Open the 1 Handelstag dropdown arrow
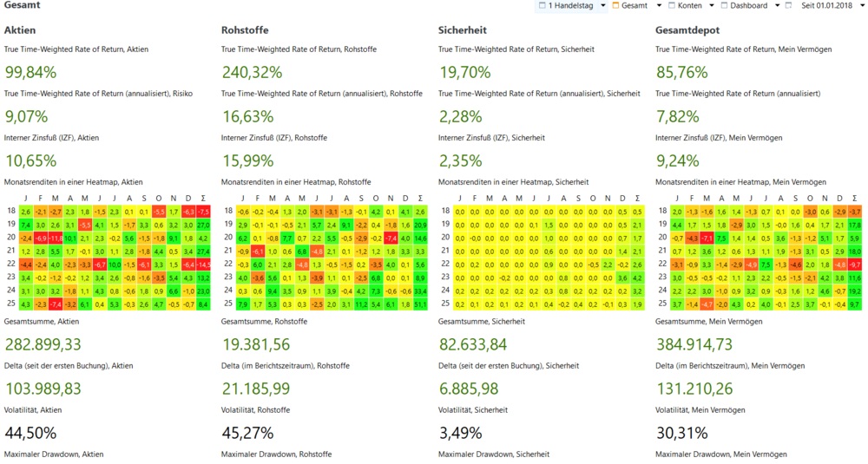The image size is (868, 464). point(603,5)
